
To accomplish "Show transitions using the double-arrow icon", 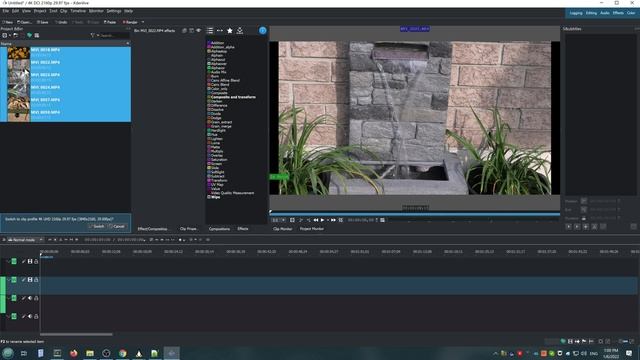I will [x=220, y=31].
